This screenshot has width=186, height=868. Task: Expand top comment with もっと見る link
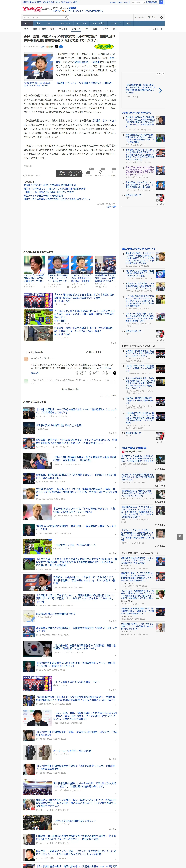point(105,368)
